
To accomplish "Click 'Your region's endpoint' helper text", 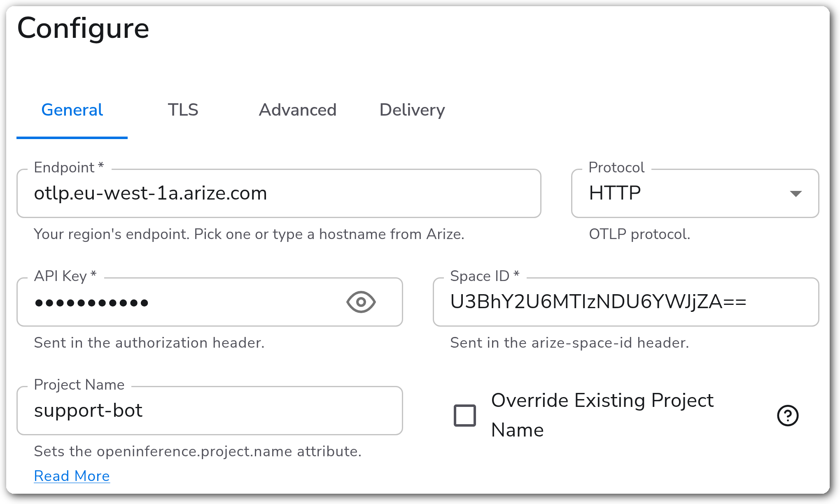I will click(249, 234).
